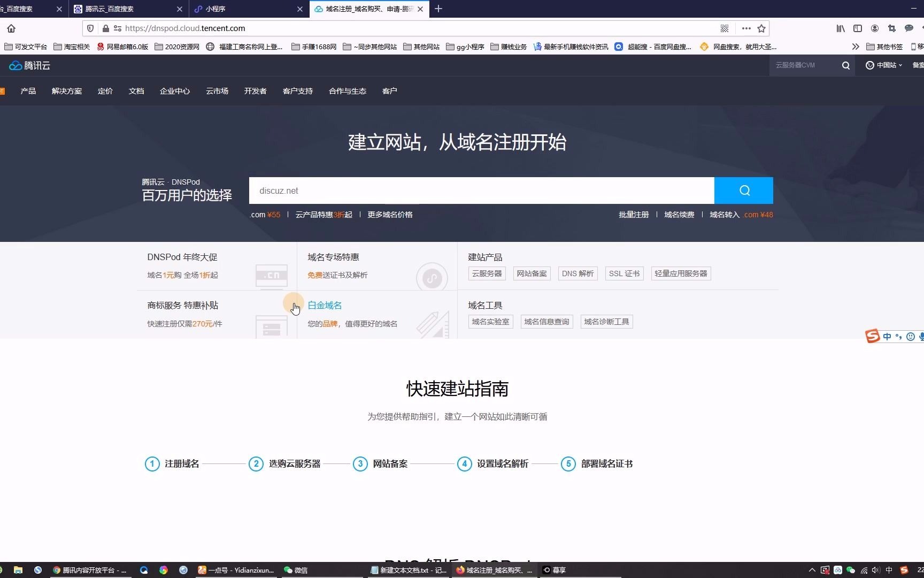Viewport: 924px width, 578px height.
Task: Open the DNSPod 年终大促 promo card
Action: coord(217,266)
